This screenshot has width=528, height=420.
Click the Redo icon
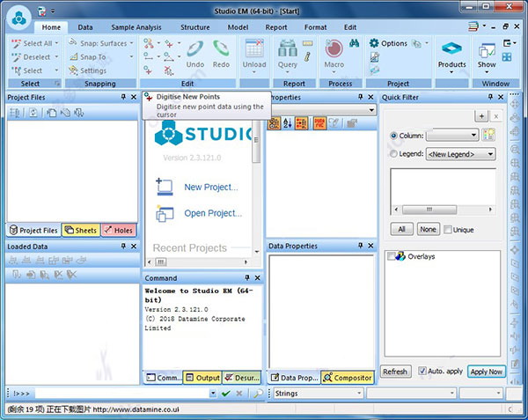221,48
